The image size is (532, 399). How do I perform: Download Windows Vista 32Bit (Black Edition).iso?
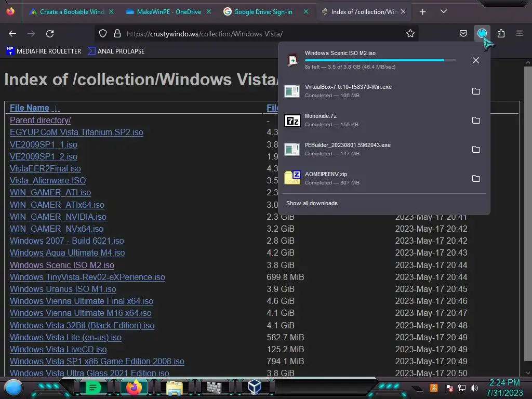[x=82, y=325]
